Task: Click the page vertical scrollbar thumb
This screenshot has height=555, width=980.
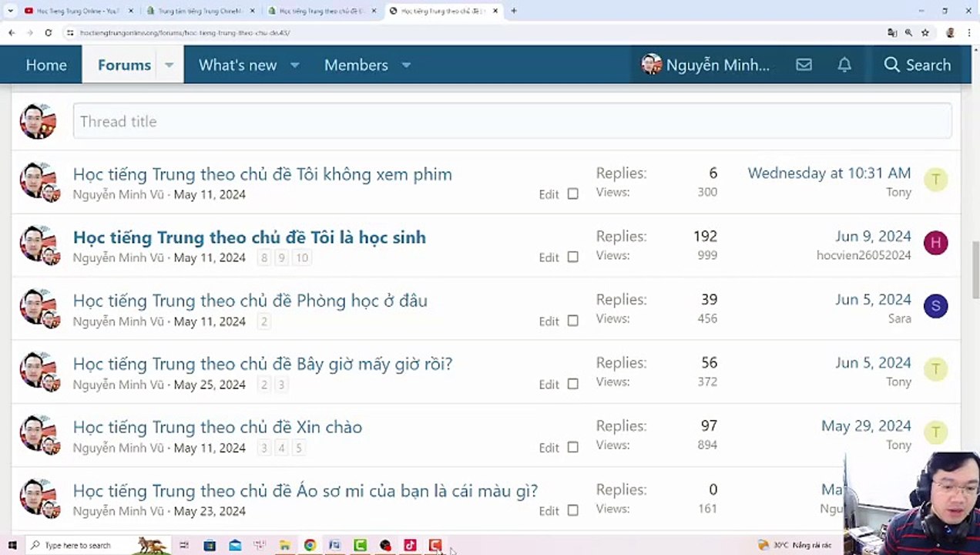Action: tap(975, 268)
